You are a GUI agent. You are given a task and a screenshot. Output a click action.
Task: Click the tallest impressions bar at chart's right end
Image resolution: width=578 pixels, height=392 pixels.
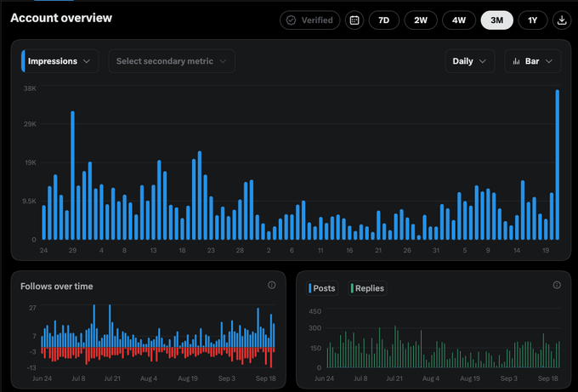tap(558, 165)
